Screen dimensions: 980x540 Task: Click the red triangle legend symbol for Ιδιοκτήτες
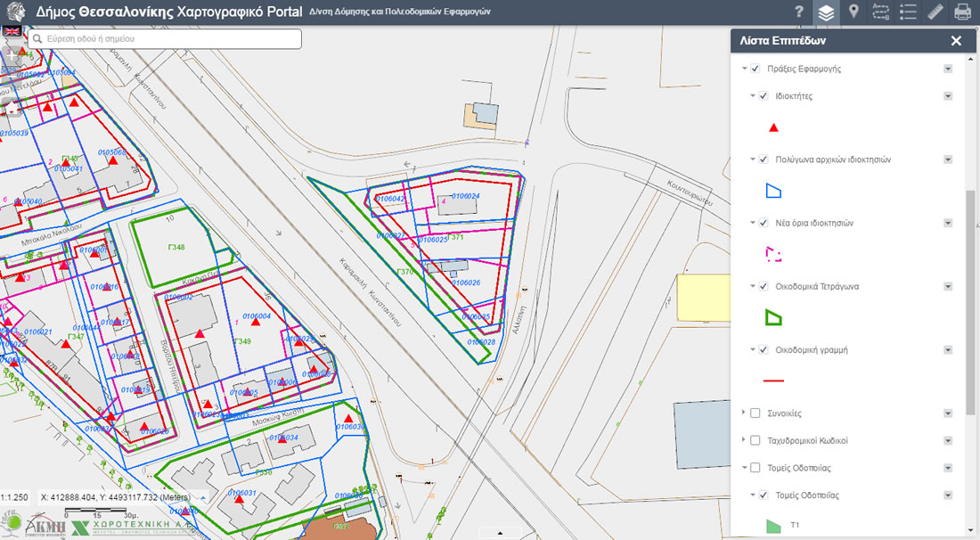click(x=773, y=127)
